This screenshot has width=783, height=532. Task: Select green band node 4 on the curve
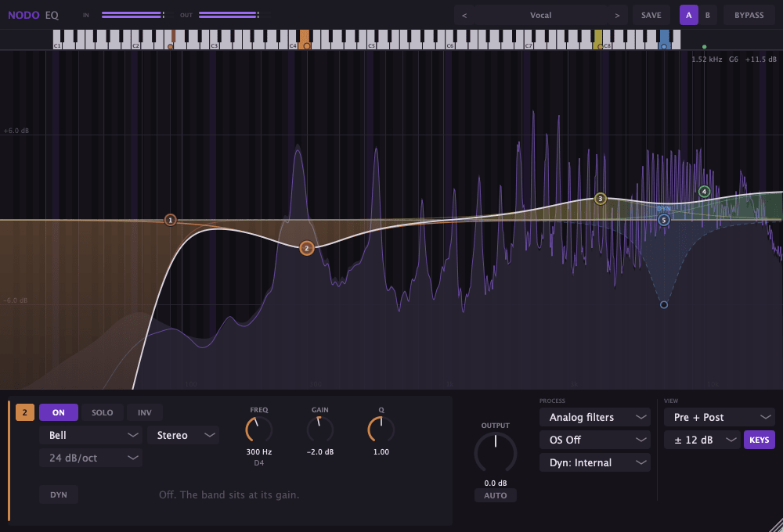704,192
